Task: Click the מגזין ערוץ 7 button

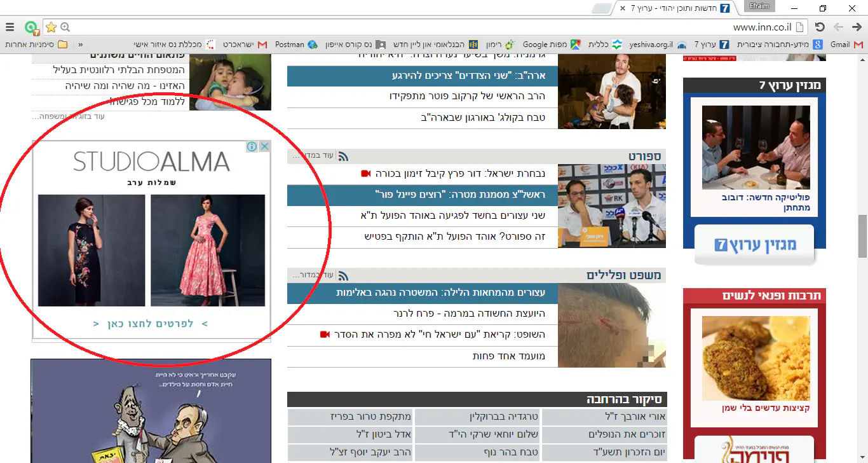Action: pyautogui.click(x=754, y=245)
